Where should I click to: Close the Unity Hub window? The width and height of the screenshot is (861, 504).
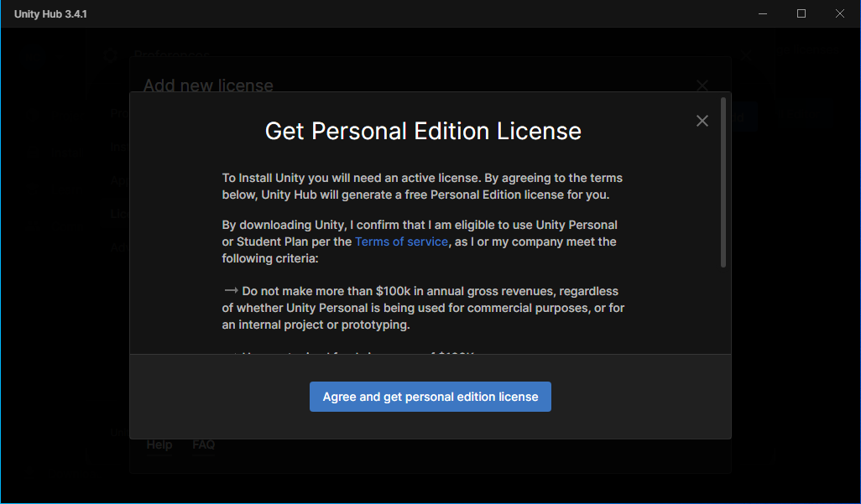839,13
